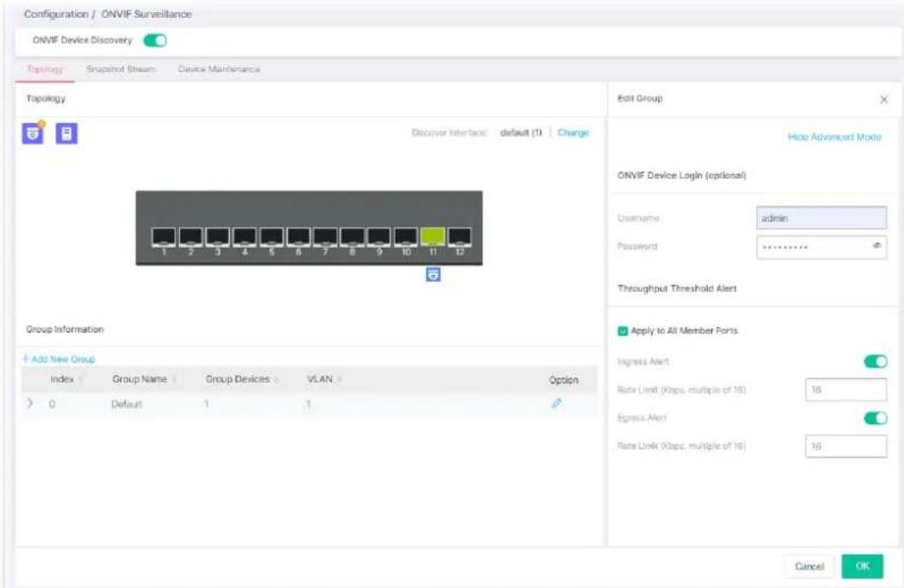Select switch port 6 in topology
The width and height of the screenshot is (904, 588).
[298, 237]
